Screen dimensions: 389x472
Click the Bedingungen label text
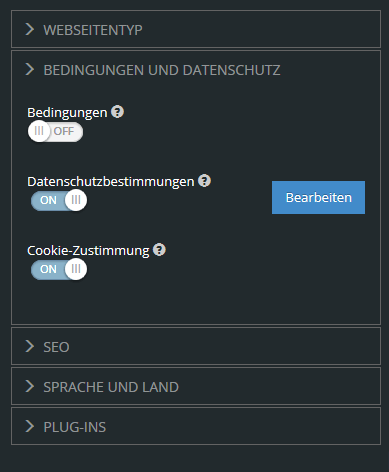tap(67, 113)
